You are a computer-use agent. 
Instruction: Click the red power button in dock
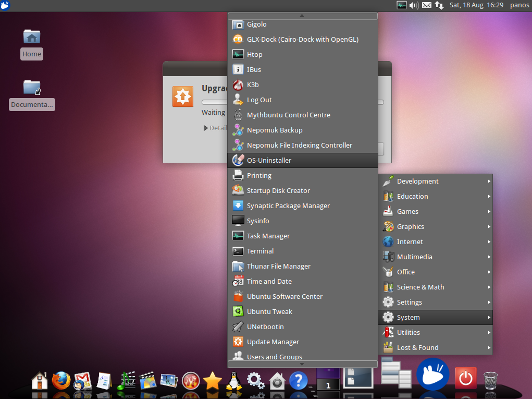coord(465,378)
